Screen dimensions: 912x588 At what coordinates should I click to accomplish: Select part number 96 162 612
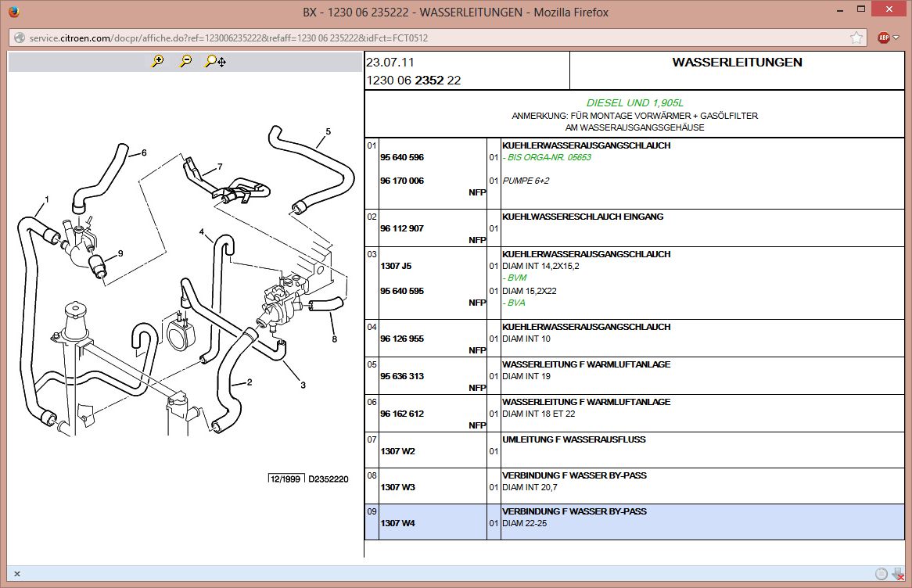click(402, 414)
